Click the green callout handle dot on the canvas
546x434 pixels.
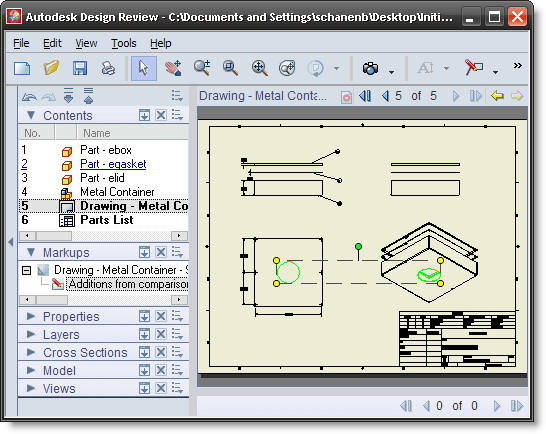(x=358, y=247)
